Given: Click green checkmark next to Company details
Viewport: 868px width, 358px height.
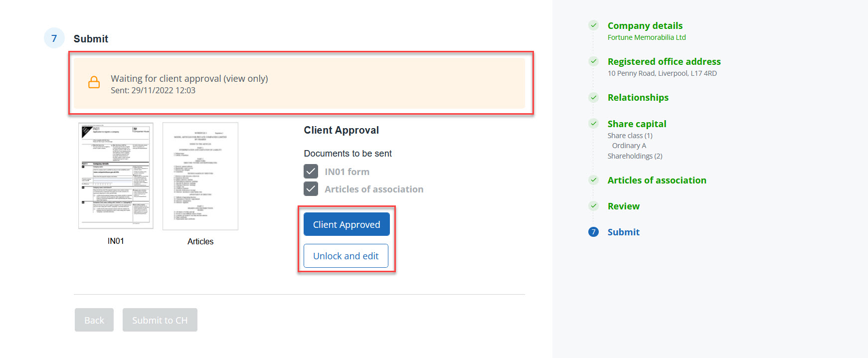Looking at the screenshot, I should pyautogui.click(x=593, y=25).
